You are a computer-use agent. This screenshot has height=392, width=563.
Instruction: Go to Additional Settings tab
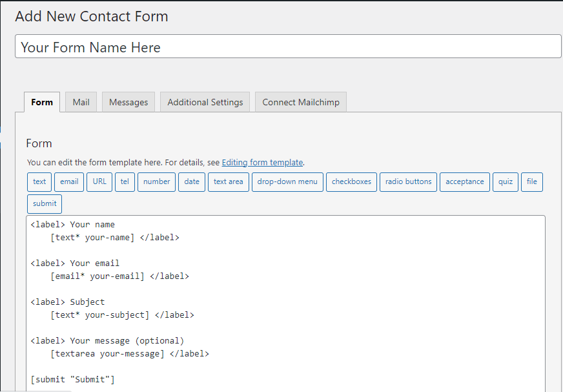point(205,102)
